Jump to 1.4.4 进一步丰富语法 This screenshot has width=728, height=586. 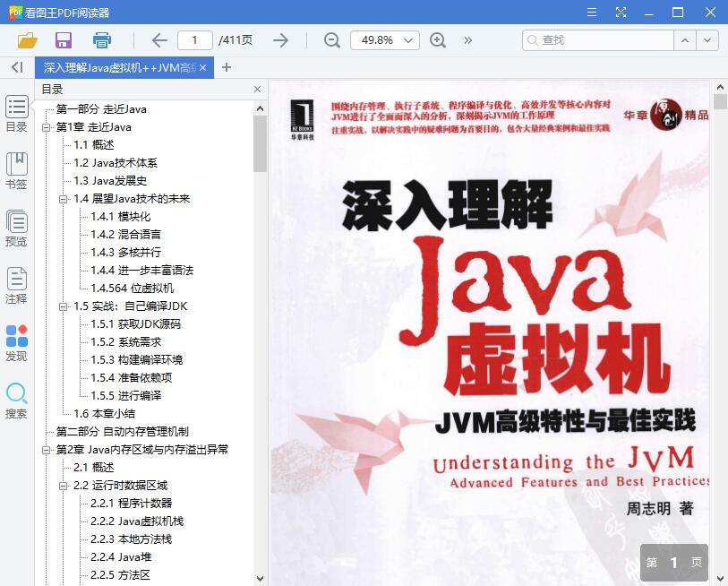142,271
